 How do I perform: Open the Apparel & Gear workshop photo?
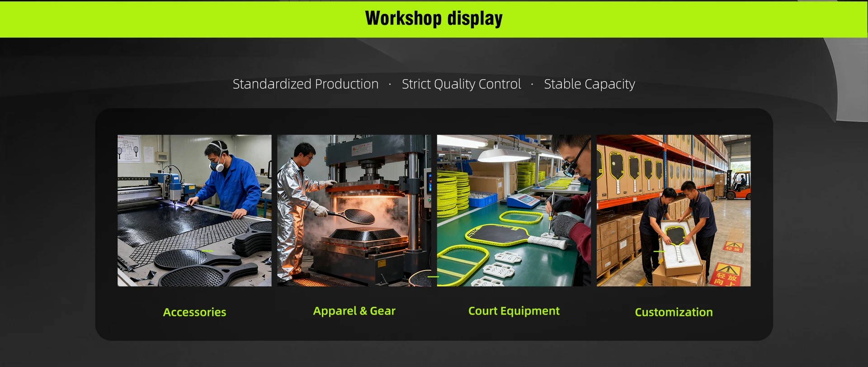pos(354,210)
